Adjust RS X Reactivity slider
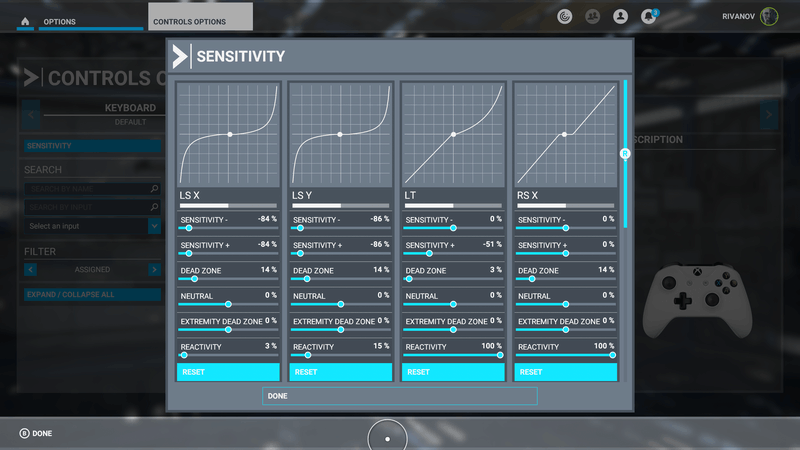 tap(566, 355)
